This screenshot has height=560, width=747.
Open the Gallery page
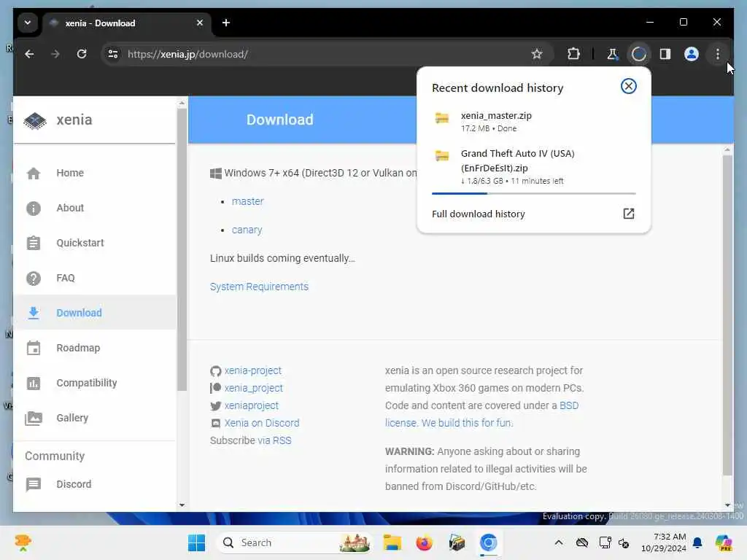point(94,418)
